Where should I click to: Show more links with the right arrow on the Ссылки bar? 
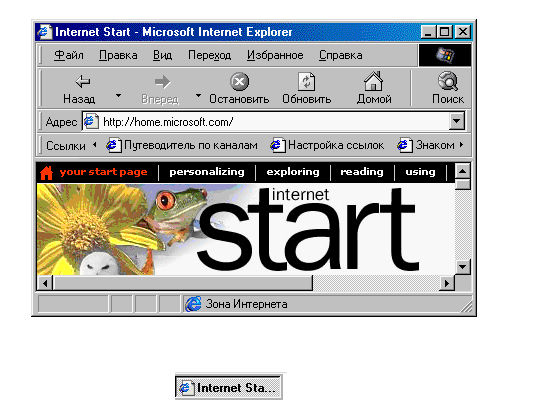461,145
